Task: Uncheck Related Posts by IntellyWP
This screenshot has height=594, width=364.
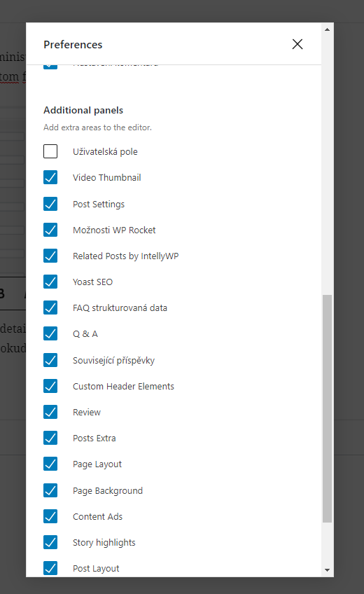Action: point(50,256)
